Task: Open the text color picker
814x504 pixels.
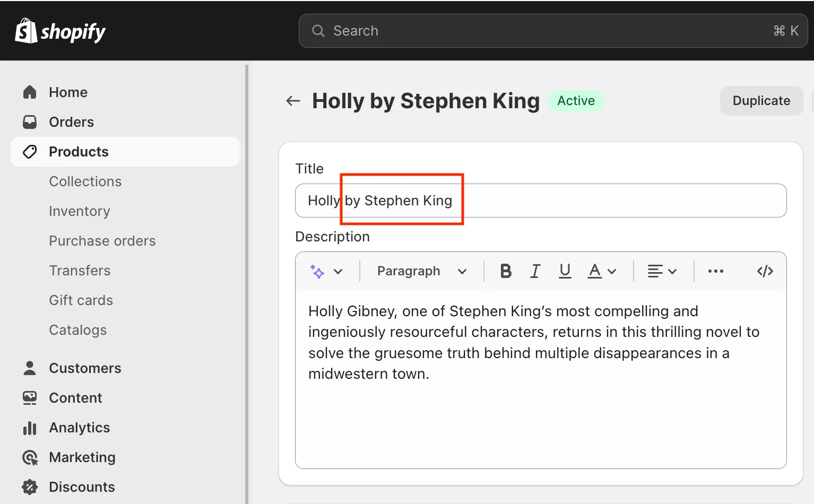Action: tap(601, 271)
